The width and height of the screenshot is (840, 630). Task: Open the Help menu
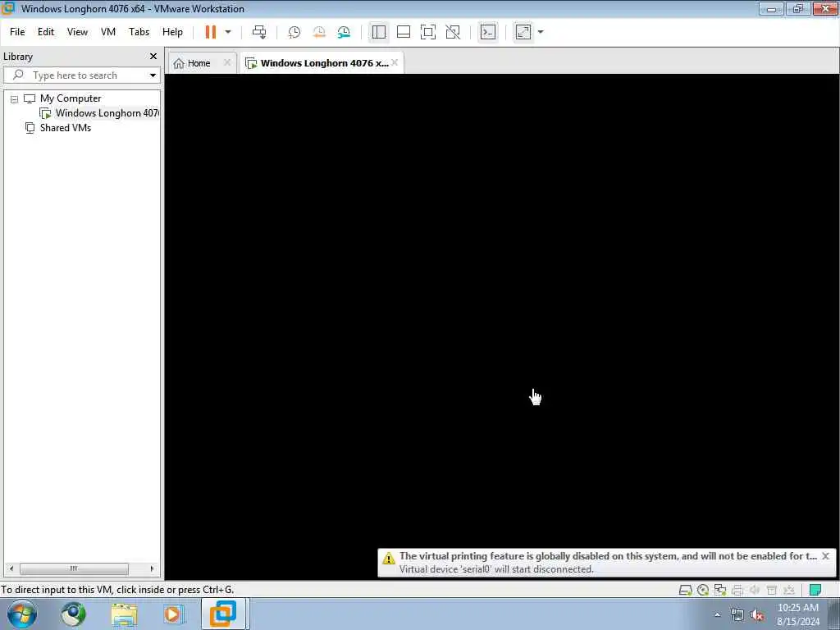coord(172,32)
